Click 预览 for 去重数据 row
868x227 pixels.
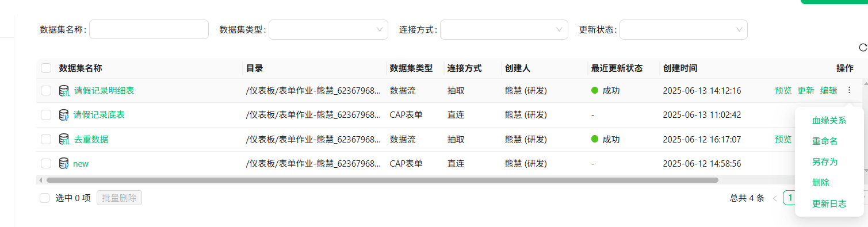point(783,139)
